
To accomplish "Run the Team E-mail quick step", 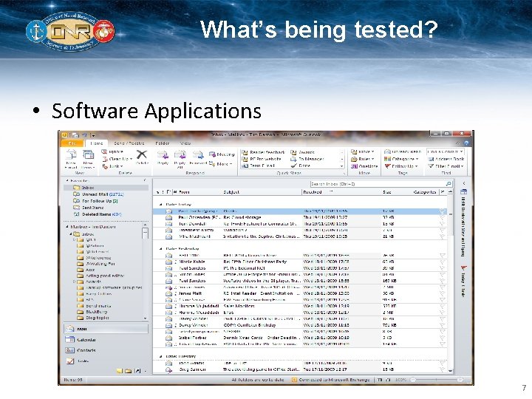I will (x=258, y=166).
